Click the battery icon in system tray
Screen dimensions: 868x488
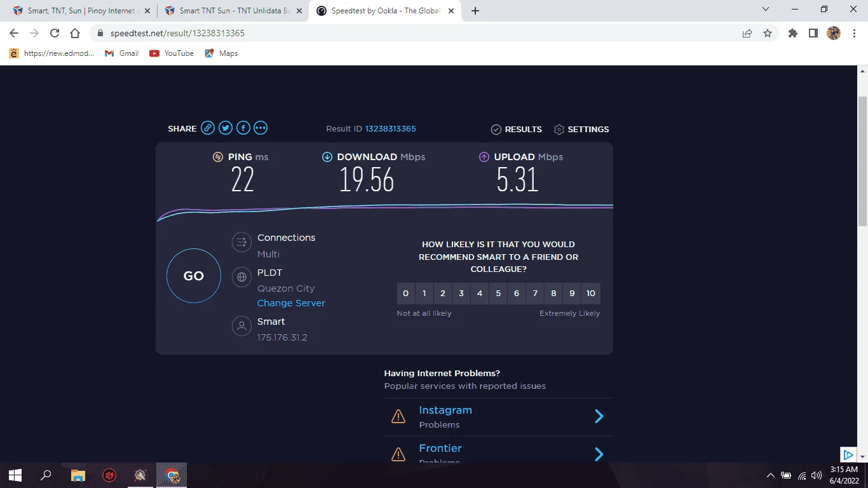tap(786, 475)
